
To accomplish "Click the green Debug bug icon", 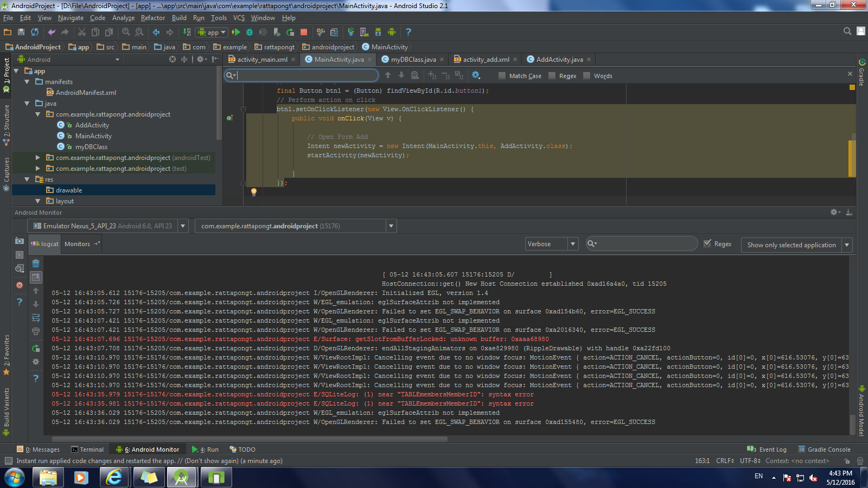I will [250, 32].
